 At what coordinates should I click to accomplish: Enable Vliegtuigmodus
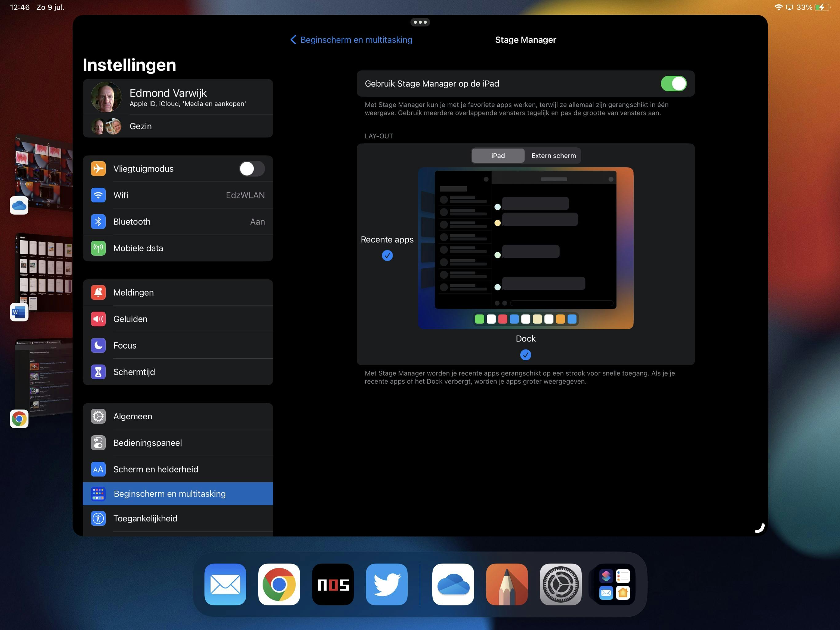tap(252, 168)
